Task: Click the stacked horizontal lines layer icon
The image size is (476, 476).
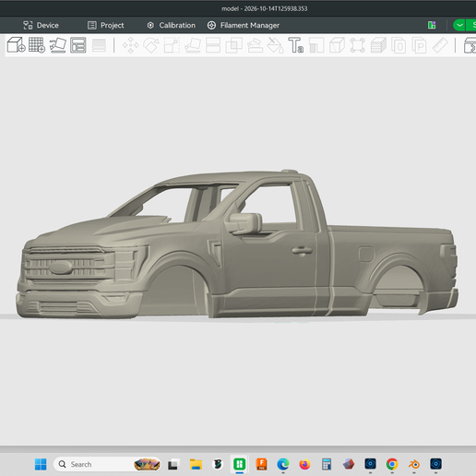Action: coord(99,45)
